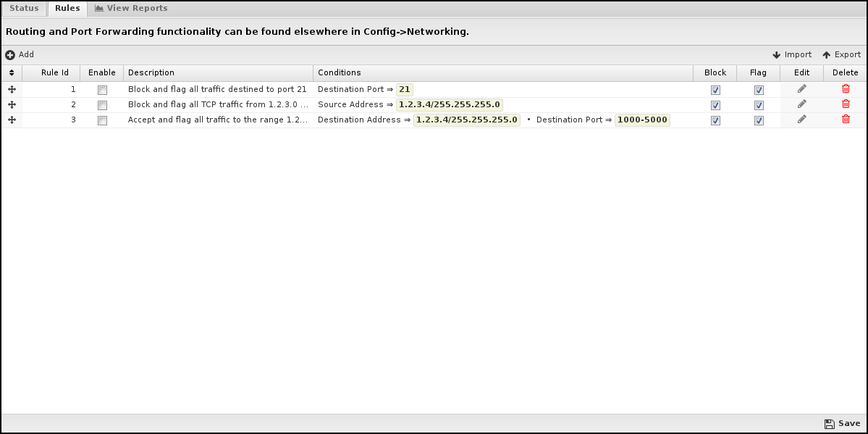Switch to the Status tab
Image resolution: width=868 pixels, height=434 pixels.
tap(24, 8)
